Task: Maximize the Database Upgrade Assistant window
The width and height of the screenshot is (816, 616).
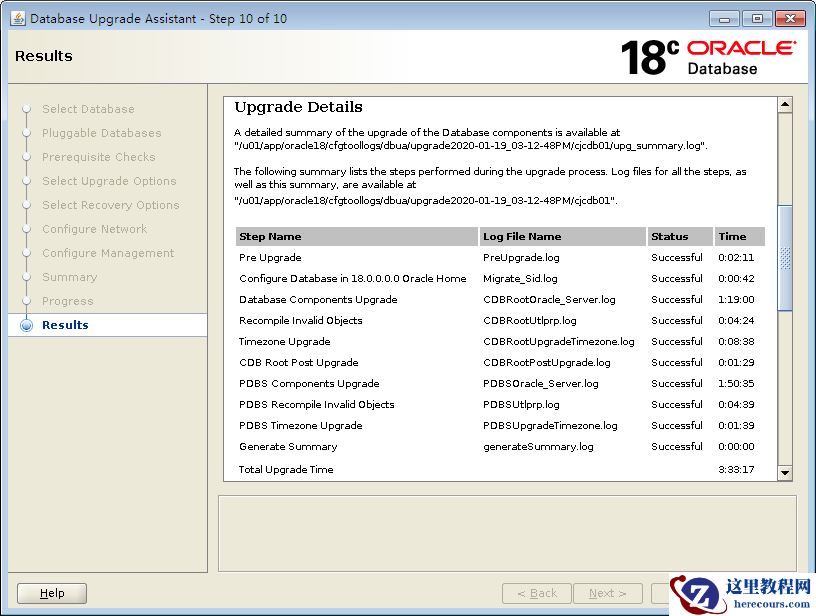Action: point(757,19)
